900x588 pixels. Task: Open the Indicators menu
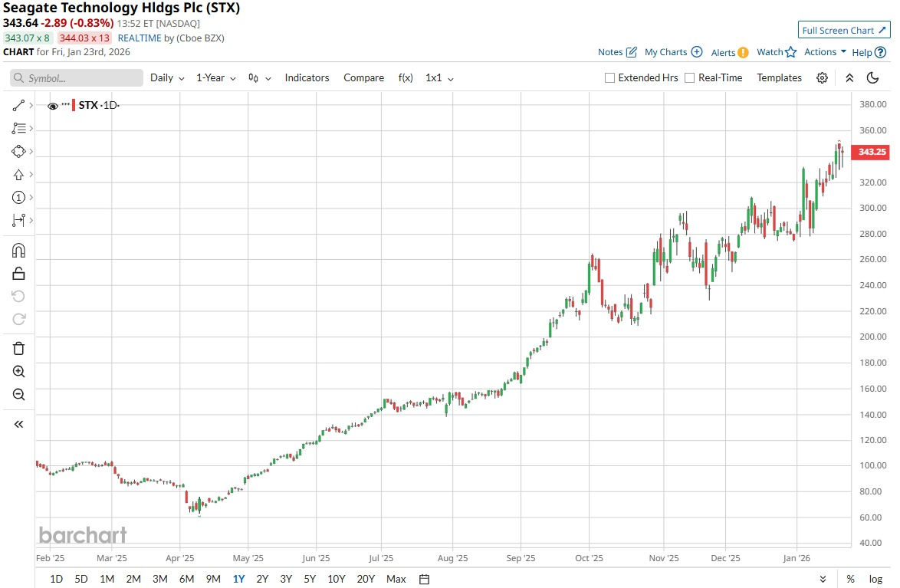[307, 78]
